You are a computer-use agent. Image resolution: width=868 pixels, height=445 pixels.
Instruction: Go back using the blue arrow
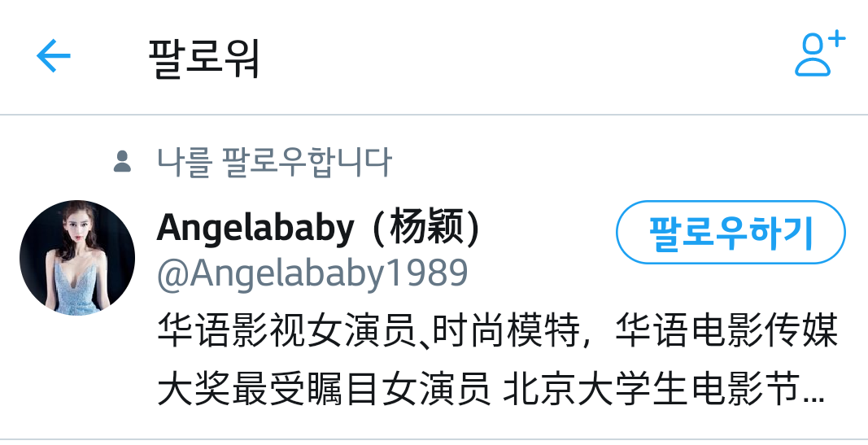pos(54,55)
